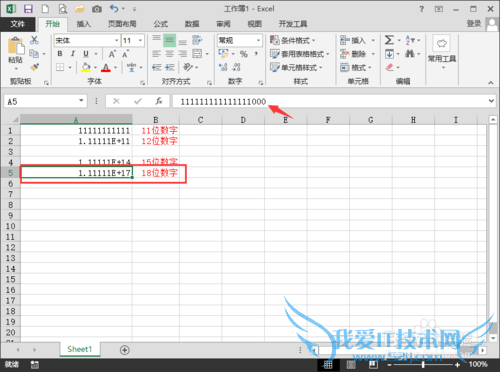Decrease decimal places
The height and width of the screenshot is (372, 500).
pos(236,67)
